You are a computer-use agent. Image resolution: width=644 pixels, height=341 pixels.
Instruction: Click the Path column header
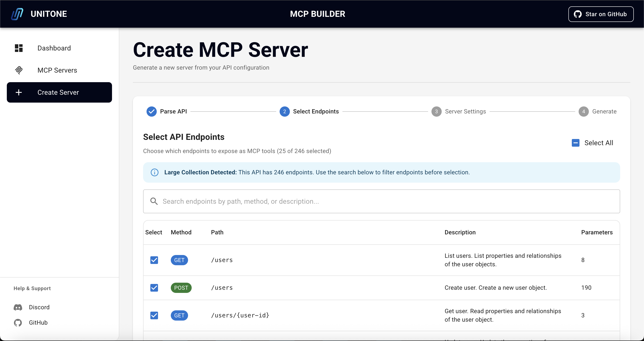pyautogui.click(x=217, y=232)
